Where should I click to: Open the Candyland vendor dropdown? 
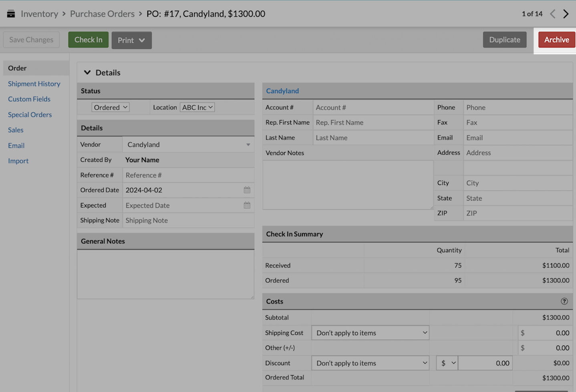point(188,145)
